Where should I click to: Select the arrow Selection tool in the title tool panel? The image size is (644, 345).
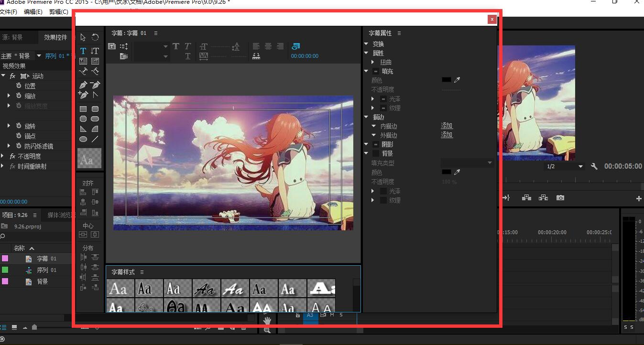point(83,37)
